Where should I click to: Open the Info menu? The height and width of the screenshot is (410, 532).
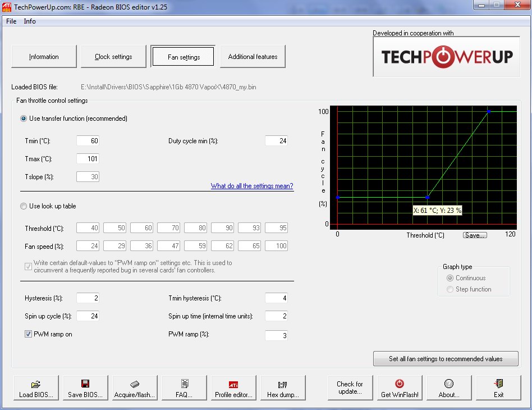30,21
